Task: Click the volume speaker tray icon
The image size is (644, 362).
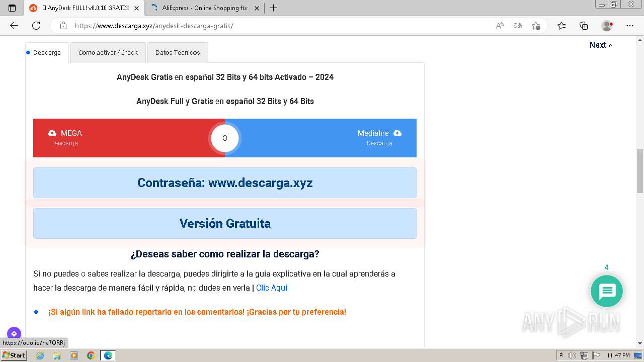Action: (x=572, y=355)
